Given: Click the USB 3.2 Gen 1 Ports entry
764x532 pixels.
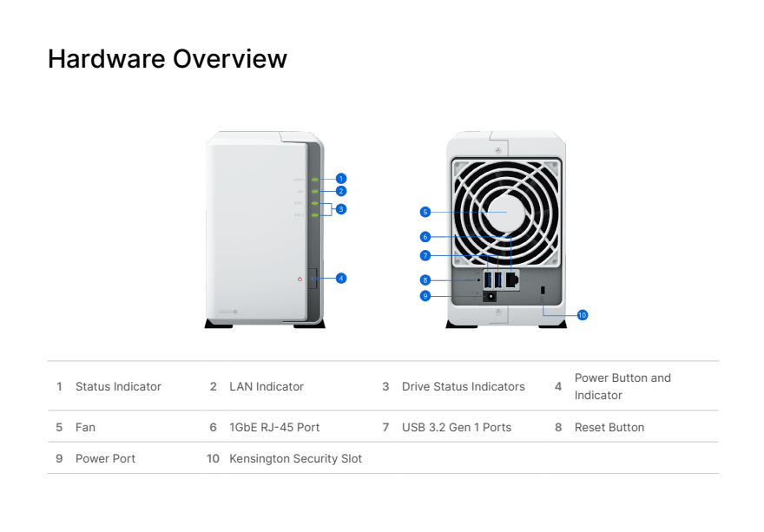Looking at the screenshot, I should tap(457, 427).
